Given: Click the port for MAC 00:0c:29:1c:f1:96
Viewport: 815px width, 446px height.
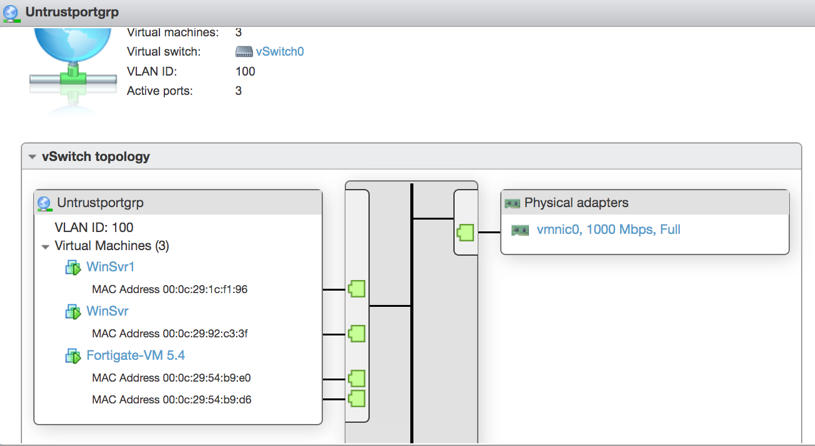Looking at the screenshot, I should click(x=357, y=289).
